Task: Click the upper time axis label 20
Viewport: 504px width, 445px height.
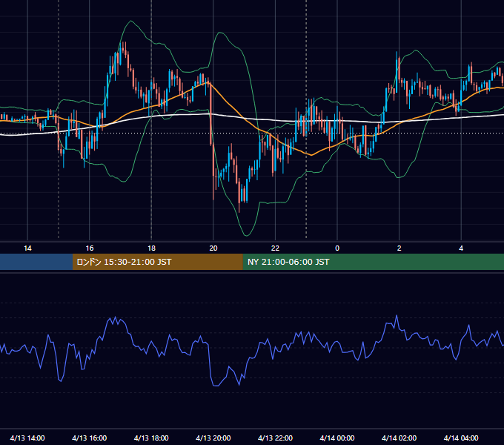Action: 213,248
